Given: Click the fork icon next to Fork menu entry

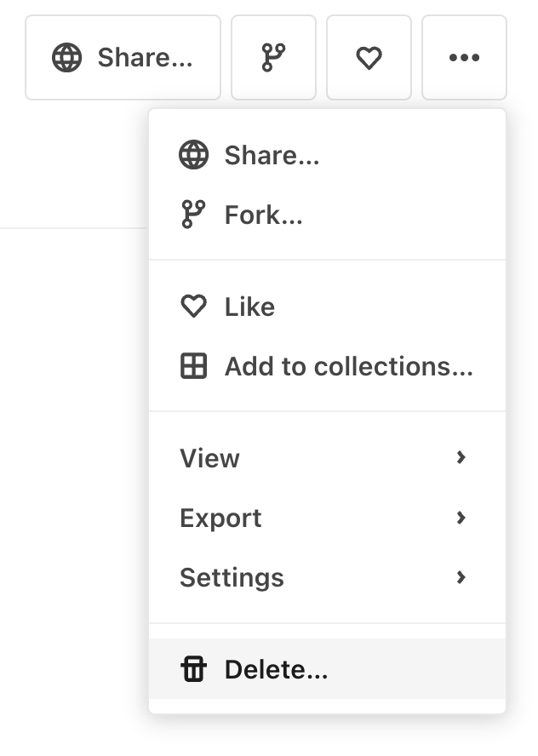Looking at the screenshot, I should coord(194,214).
